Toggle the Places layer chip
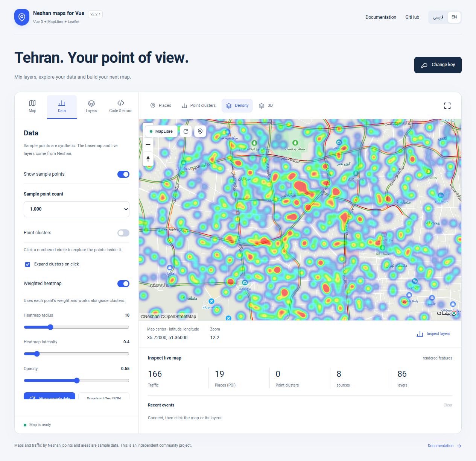Viewport: 476px width, 461px height. (x=161, y=106)
